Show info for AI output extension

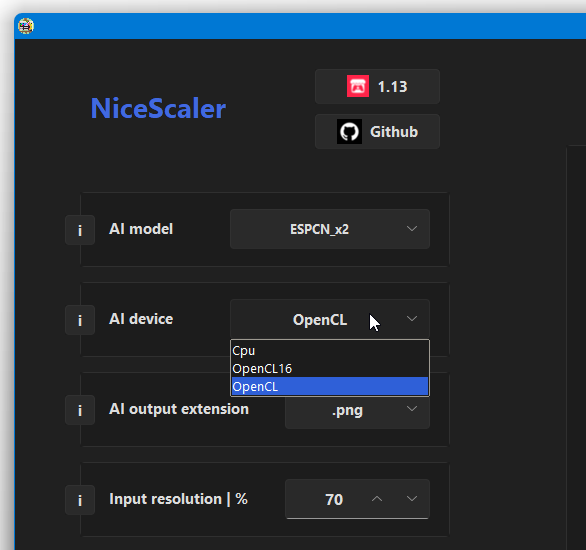(x=80, y=410)
